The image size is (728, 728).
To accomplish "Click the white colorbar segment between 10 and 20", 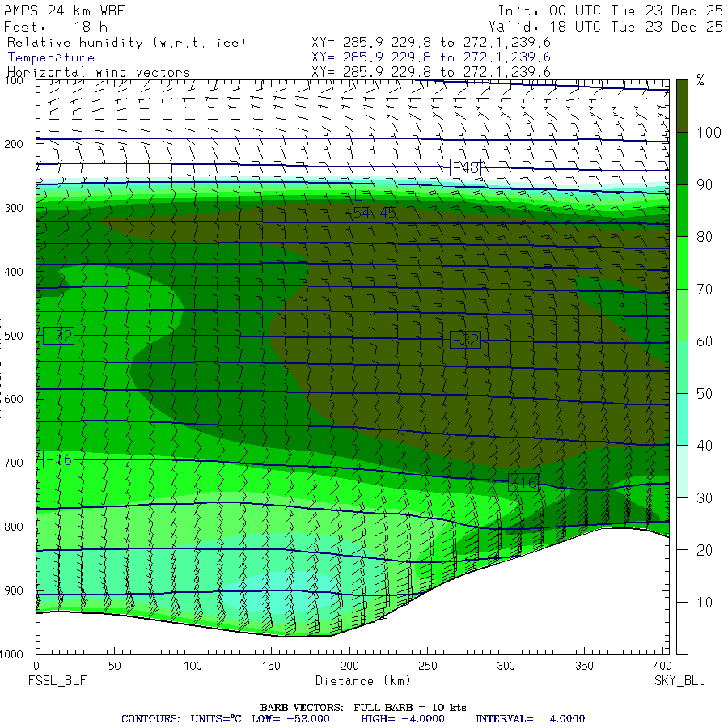I will (682, 576).
